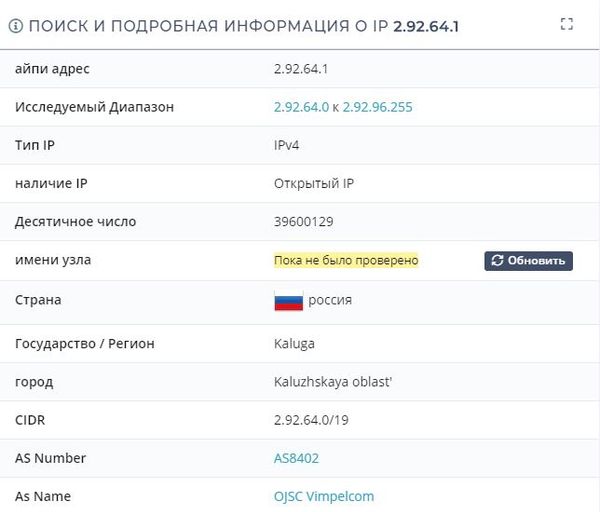This screenshot has height=512, width=600.
Task: Click the region value Kaluga
Action: click(294, 344)
